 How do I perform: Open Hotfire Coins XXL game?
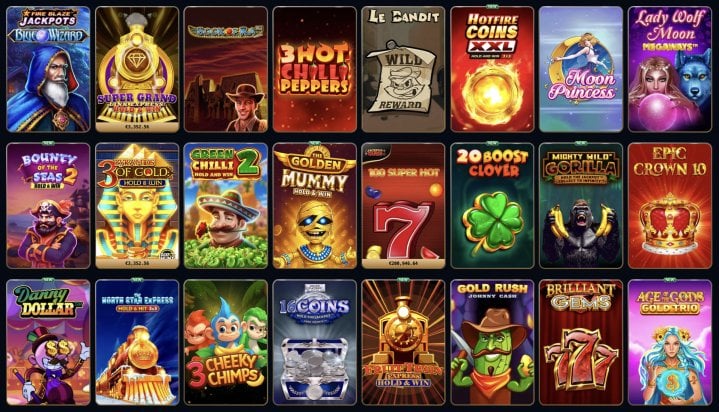point(492,69)
